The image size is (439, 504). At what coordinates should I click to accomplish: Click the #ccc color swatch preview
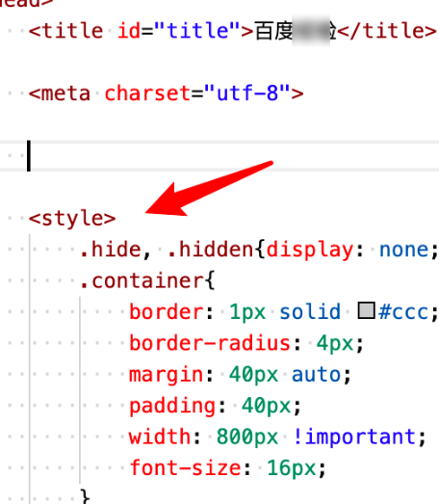tap(367, 310)
